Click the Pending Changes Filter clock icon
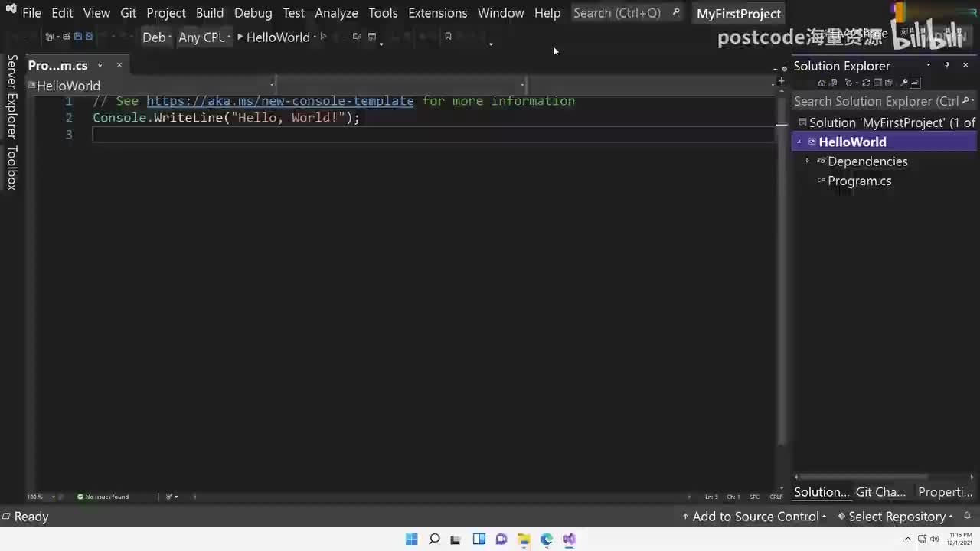The image size is (980, 551). (849, 83)
